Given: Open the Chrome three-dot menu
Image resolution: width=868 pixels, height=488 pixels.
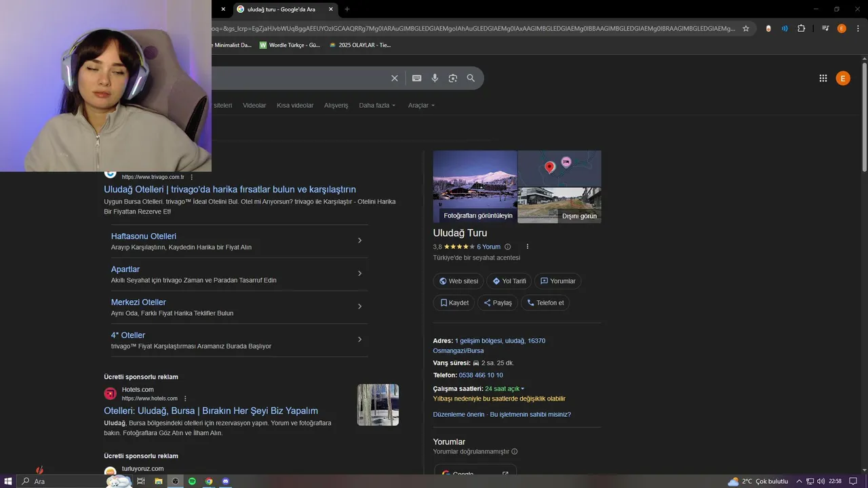Looking at the screenshot, I should point(857,28).
